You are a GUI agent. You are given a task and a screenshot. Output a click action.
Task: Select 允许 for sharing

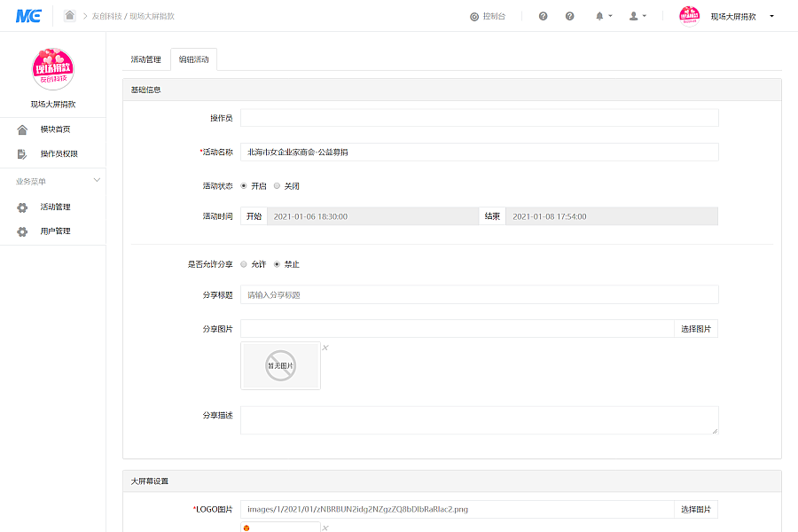click(244, 264)
